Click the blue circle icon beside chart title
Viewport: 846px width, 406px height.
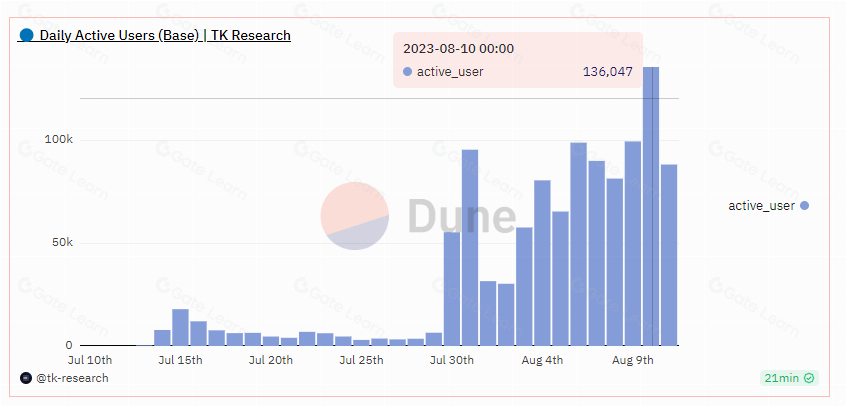[26, 36]
